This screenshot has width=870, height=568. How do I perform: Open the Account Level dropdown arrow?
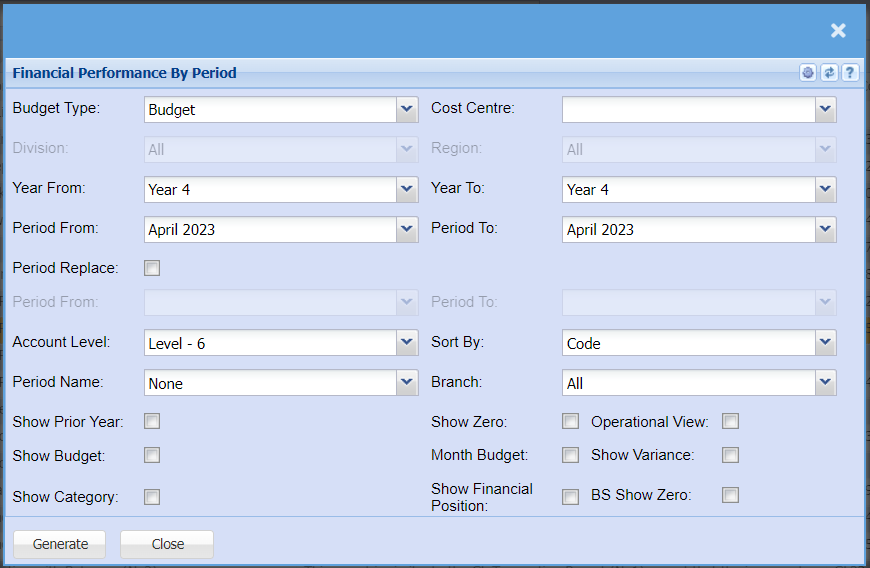tap(406, 343)
